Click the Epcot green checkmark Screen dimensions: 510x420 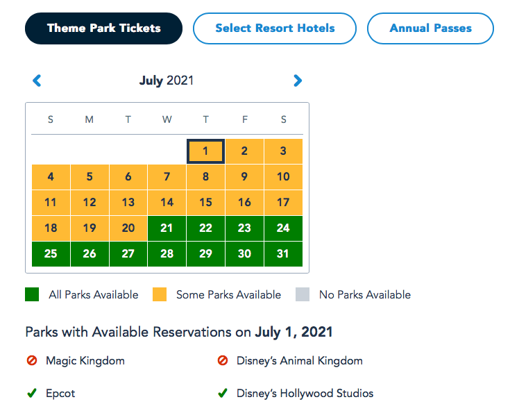[31, 394]
